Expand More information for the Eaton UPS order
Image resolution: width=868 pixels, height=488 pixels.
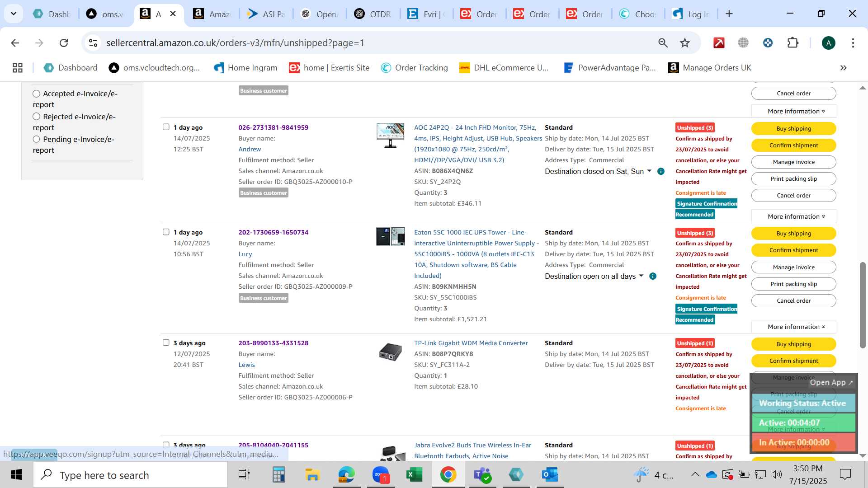793,327
